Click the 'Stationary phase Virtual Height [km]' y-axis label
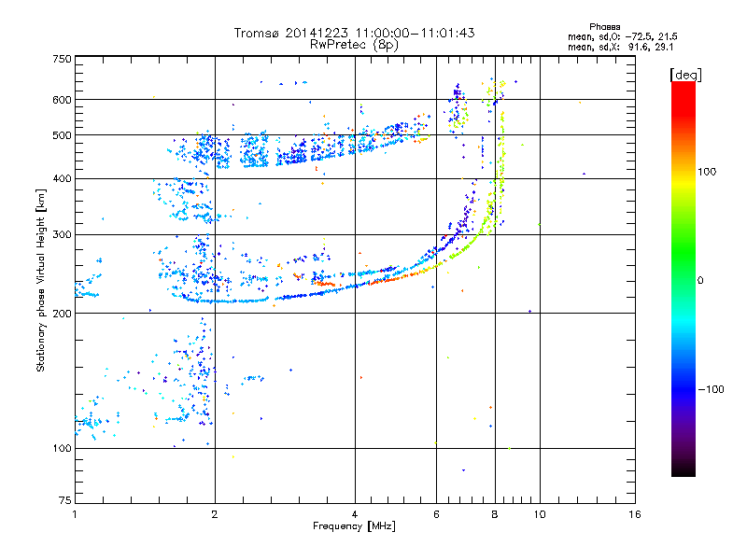747x560 pixels. click(x=40, y=280)
